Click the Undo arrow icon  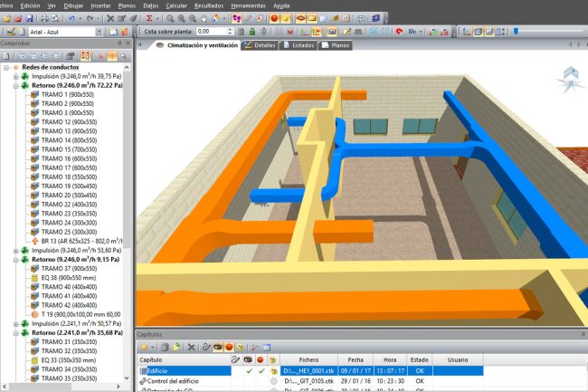click(x=72, y=18)
